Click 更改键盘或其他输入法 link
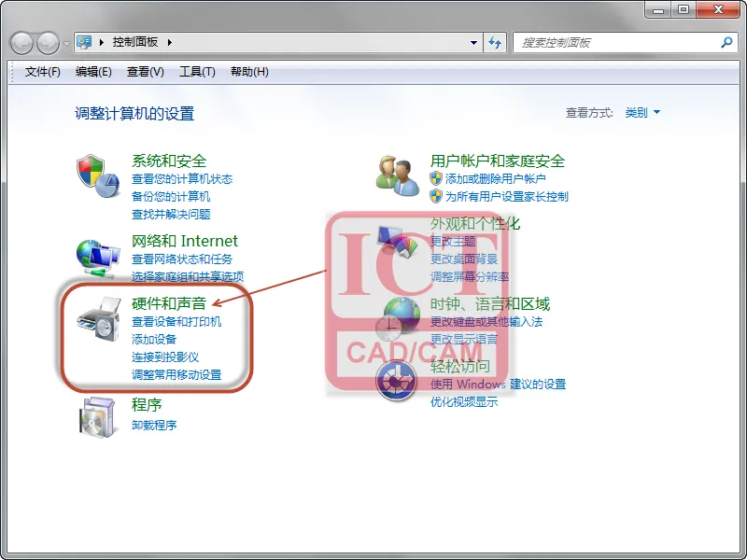The height and width of the screenshot is (560, 747). [x=486, y=322]
